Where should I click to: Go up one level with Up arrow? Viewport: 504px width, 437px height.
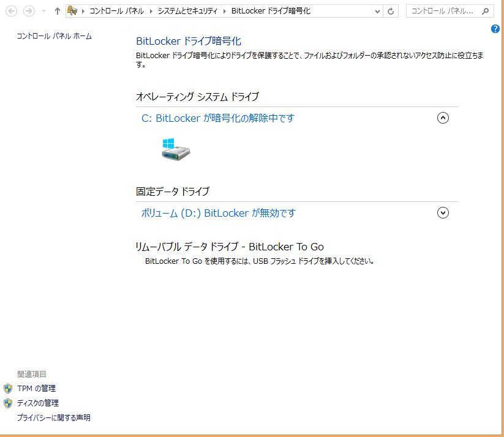coord(57,11)
